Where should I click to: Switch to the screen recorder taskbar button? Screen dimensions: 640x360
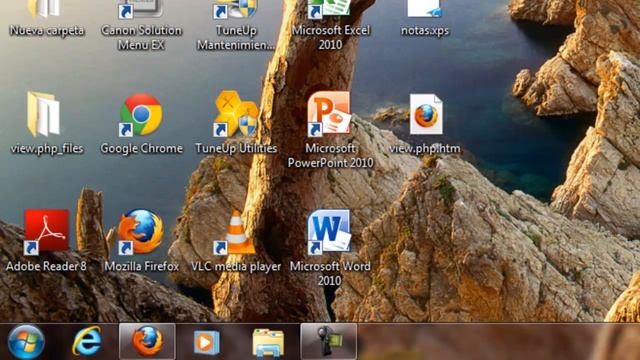point(329,341)
